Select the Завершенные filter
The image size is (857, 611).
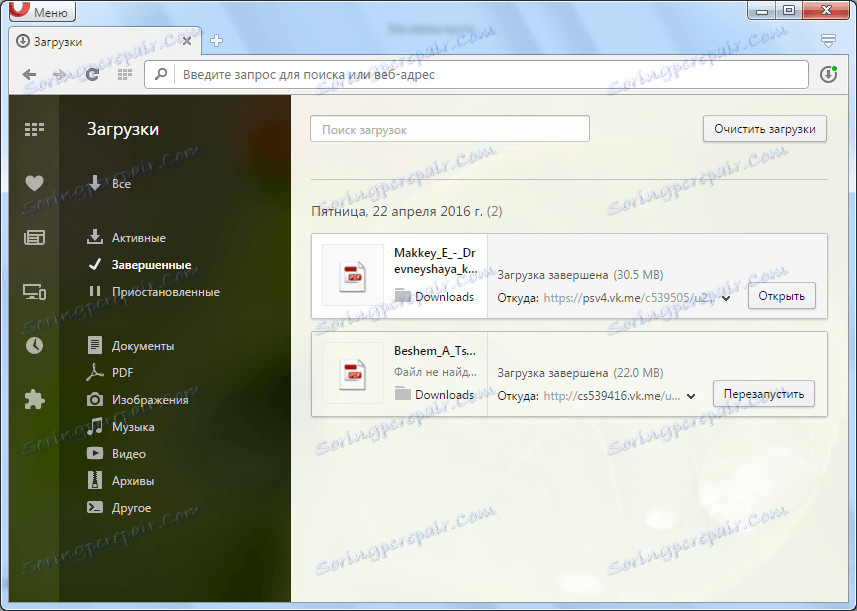pos(139,265)
